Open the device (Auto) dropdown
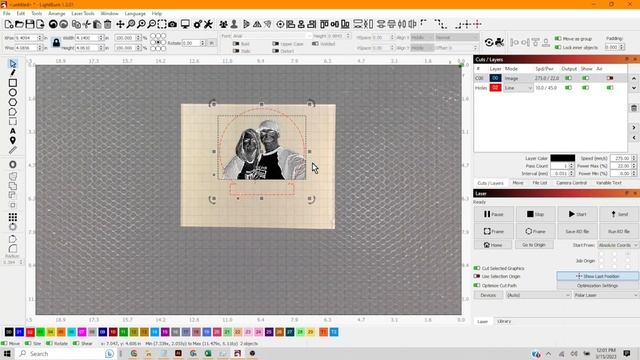This screenshot has height=360, width=640. click(538, 295)
